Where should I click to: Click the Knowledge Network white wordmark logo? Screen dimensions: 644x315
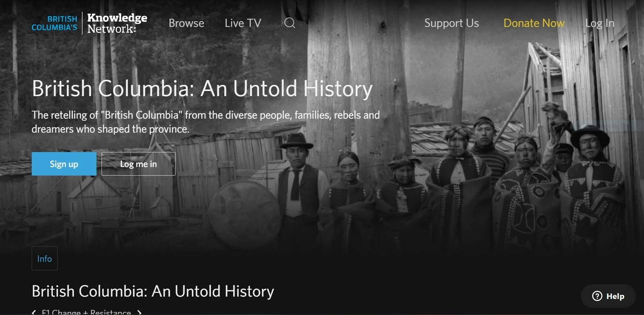coord(117,23)
